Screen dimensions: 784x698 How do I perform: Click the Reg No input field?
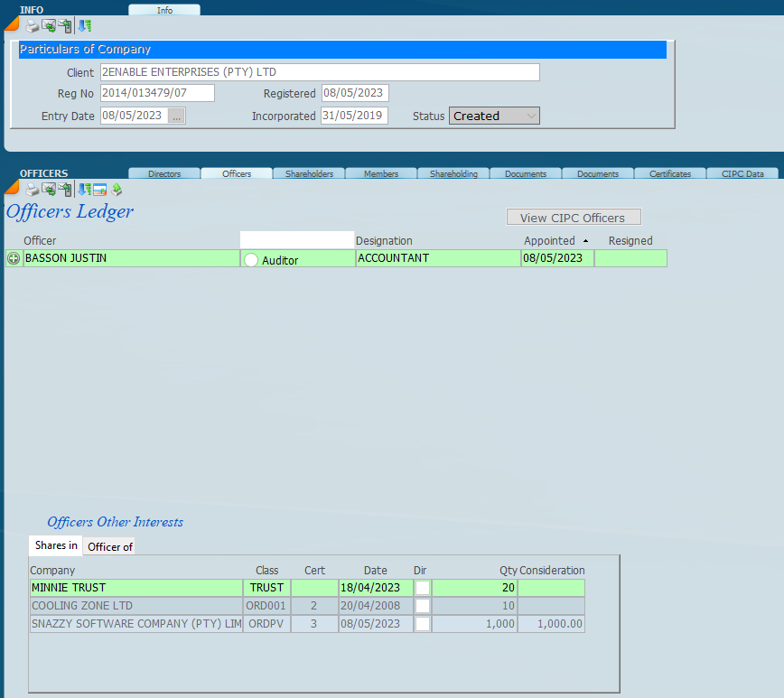pos(157,93)
